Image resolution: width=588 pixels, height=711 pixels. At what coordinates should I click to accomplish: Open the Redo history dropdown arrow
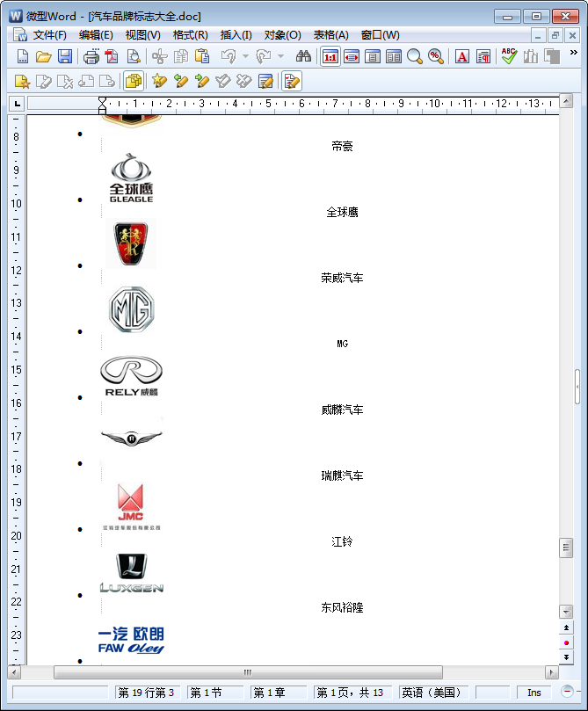pos(280,56)
